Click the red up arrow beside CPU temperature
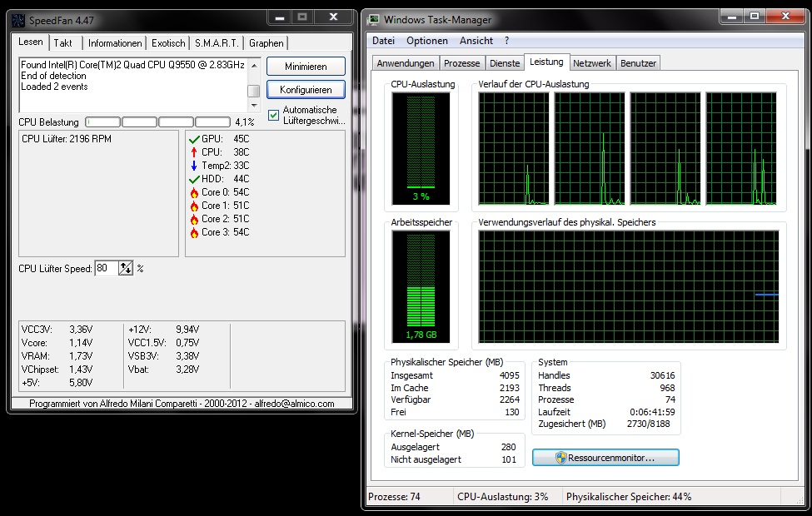Viewport: 812px width, 516px height. coord(194,152)
